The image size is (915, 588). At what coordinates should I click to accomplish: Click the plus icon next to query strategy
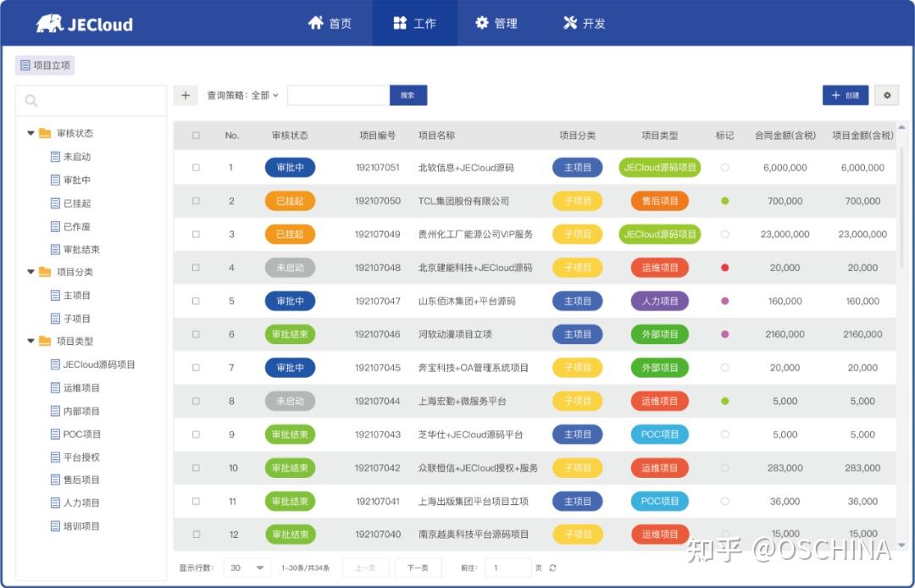[186, 94]
